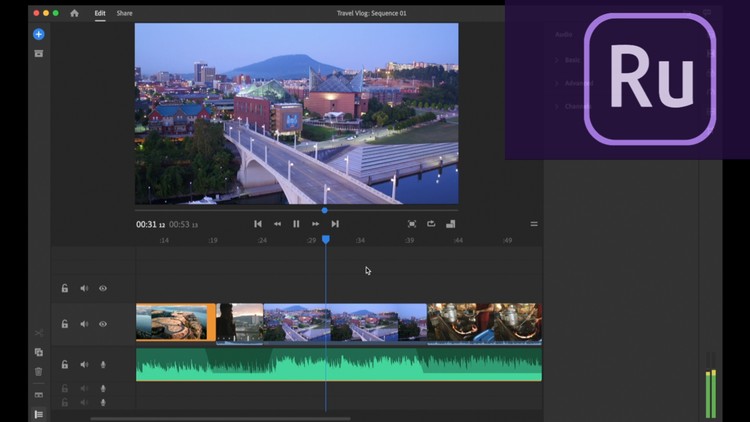
Task: Click the 00:31 current timecode
Action: pos(150,224)
